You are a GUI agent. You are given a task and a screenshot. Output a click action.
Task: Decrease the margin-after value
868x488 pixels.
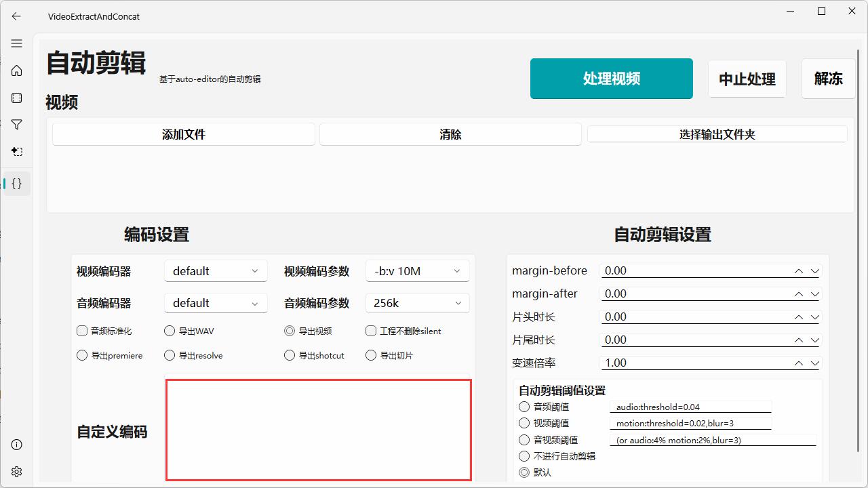coord(814,293)
